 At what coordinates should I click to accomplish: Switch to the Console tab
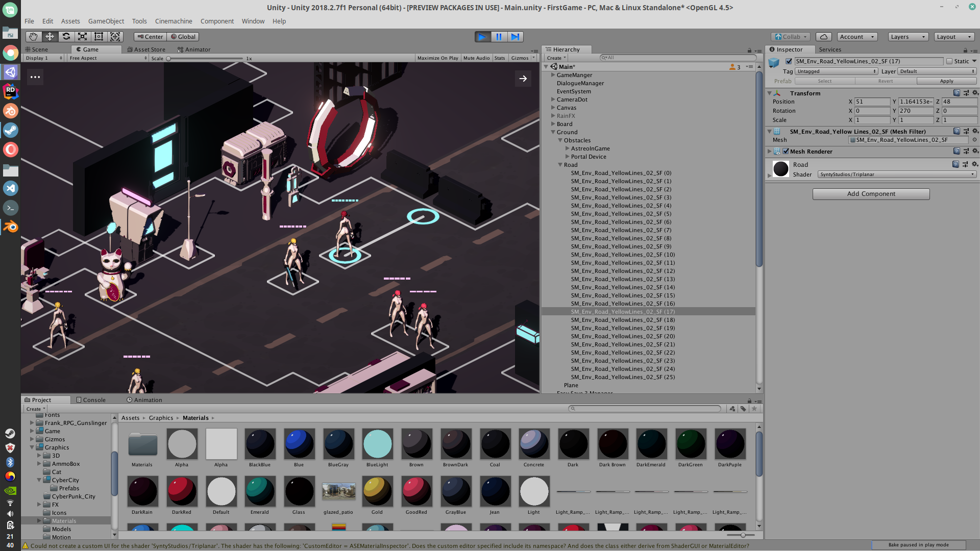click(91, 400)
